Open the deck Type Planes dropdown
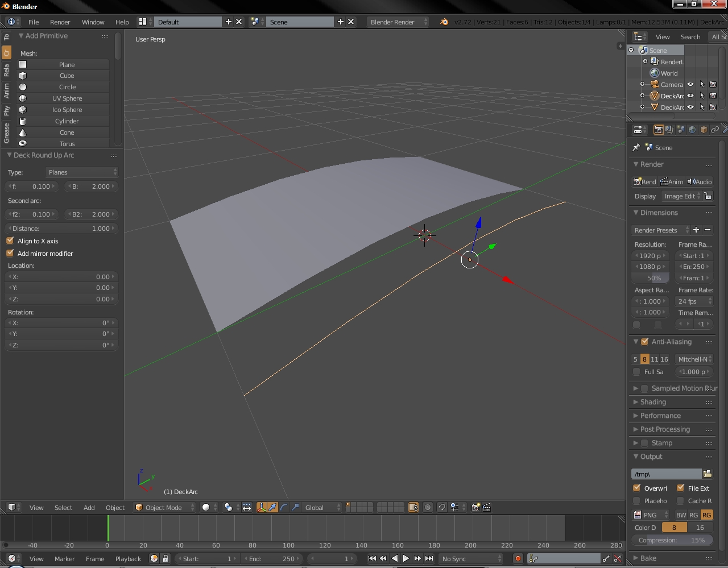The width and height of the screenshot is (728, 568). coord(82,172)
